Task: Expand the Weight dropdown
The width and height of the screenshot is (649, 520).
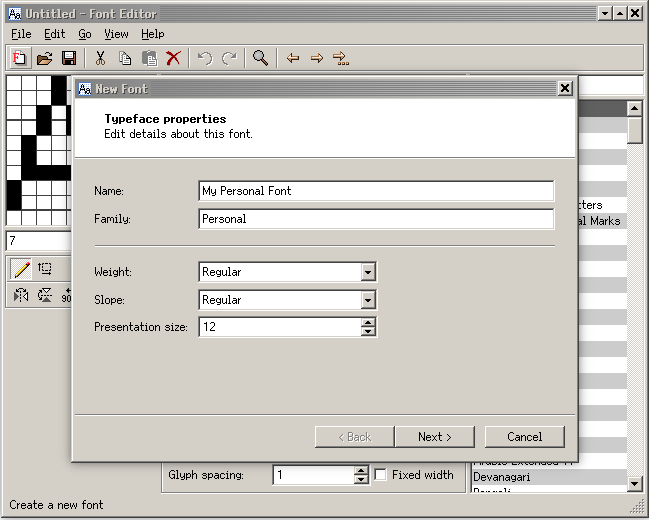Action: click(x=368, y=272)
